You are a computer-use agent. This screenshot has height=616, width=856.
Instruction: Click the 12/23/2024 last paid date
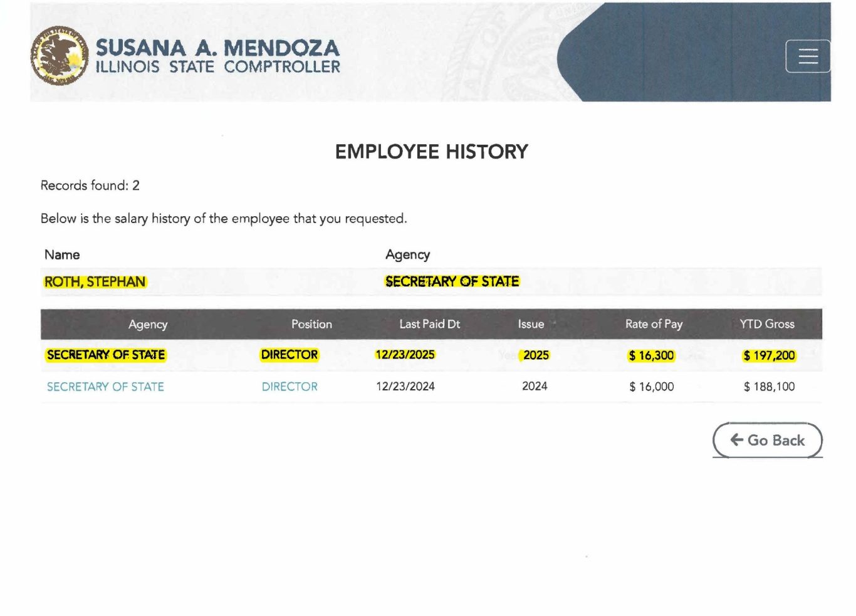click(405, 387)
